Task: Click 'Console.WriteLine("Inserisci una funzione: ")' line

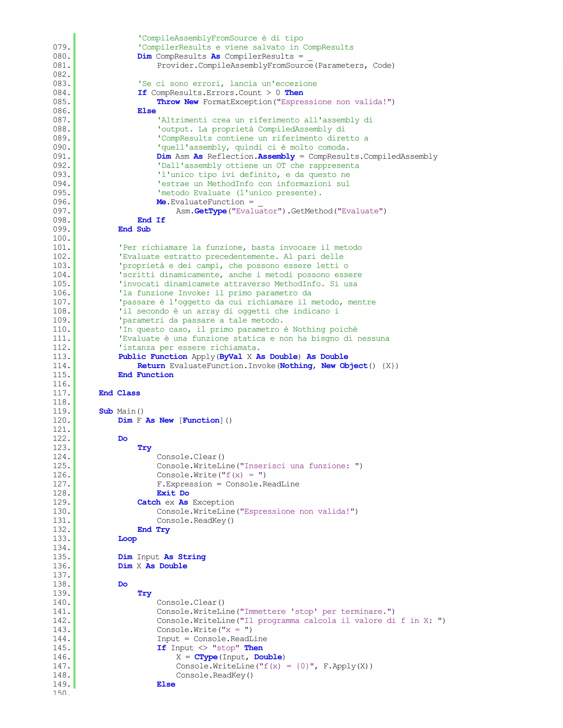Action: 260,466
